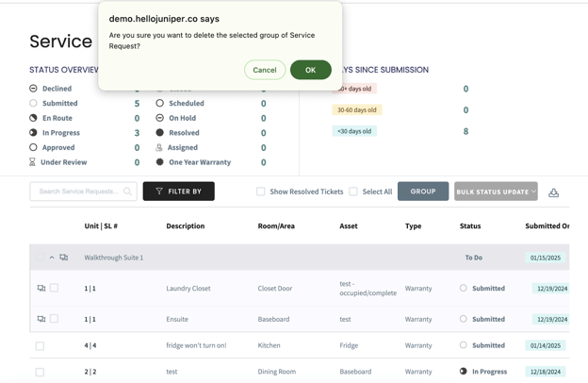Screen dimensions: 588x383
Task: Click the filter funnel icon
Action: click(x=159, y=191)
